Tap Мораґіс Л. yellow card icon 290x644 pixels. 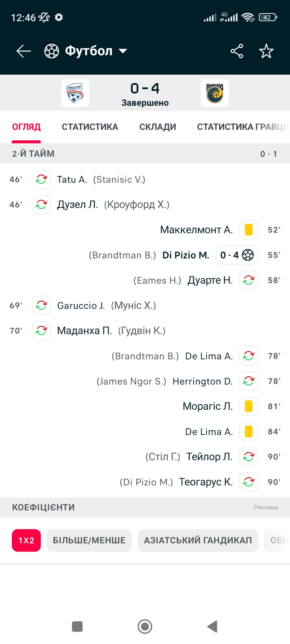(249, 406)
